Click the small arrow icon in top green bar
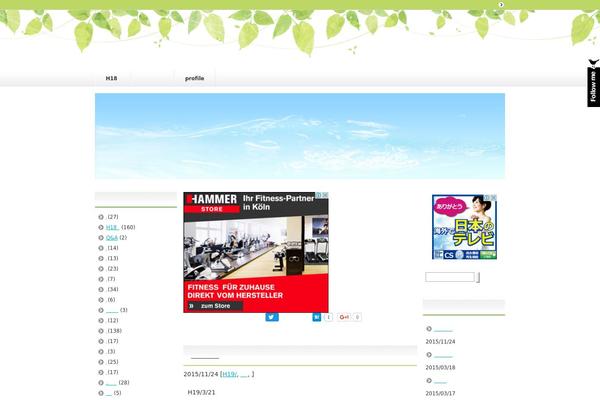Image resolution: width=600 pixels, height=400 pixels. [501, 5]
